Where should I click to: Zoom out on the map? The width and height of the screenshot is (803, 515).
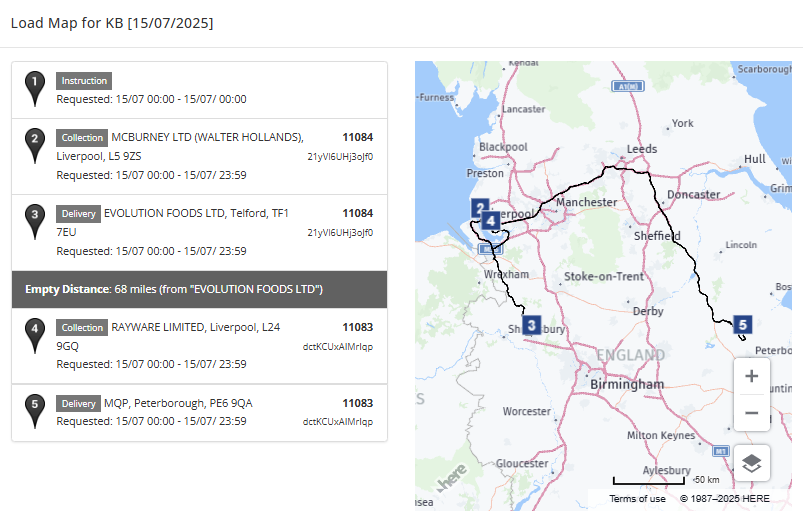(x=751, y=413)
